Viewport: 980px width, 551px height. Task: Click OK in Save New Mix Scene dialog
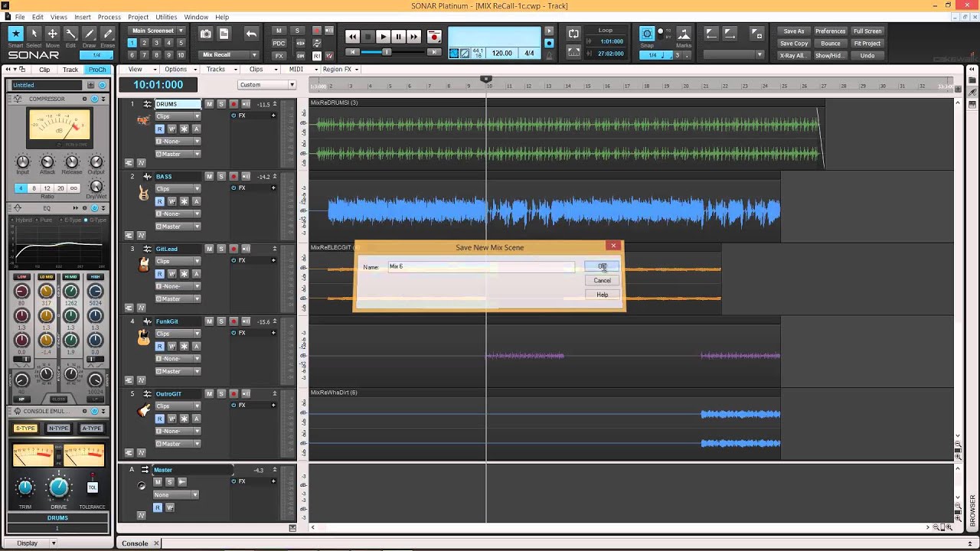click(602, 266)
